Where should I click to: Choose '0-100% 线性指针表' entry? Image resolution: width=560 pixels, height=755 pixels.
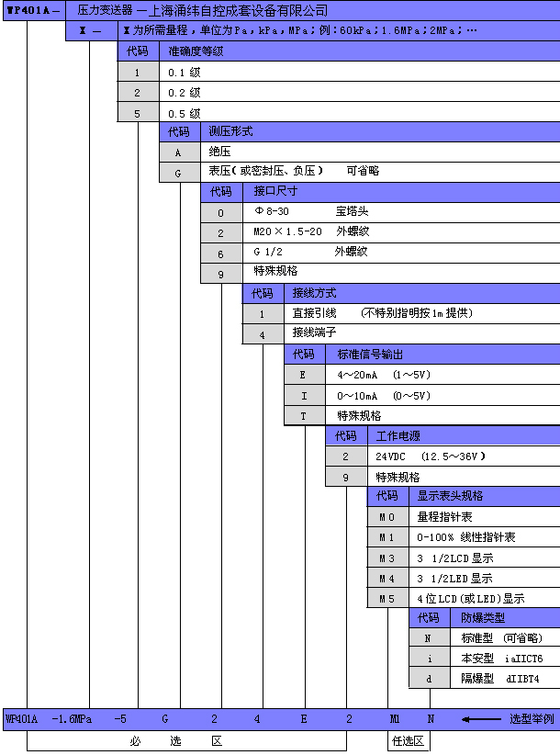pyautogui.click(x=466, y=537)
